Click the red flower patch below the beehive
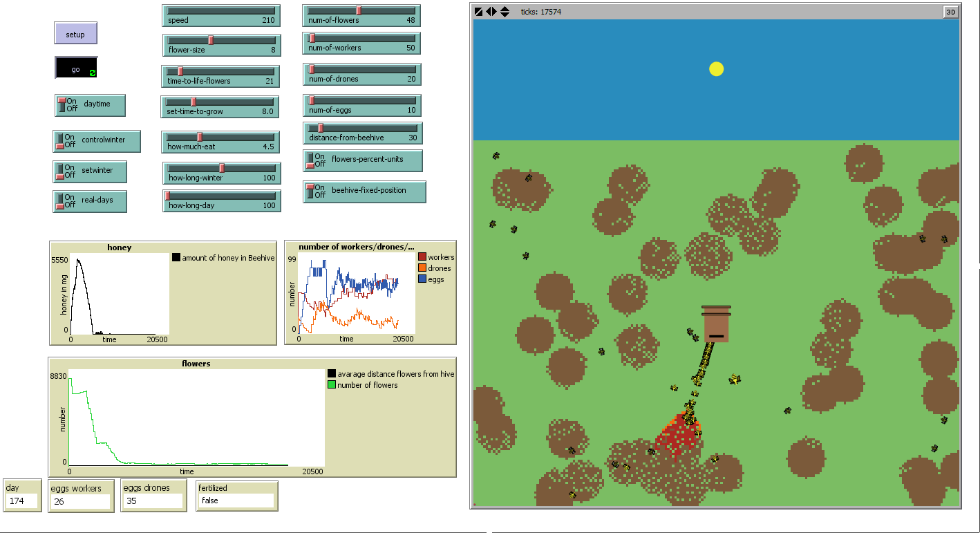The image size is (980, 533). (676, 436)
